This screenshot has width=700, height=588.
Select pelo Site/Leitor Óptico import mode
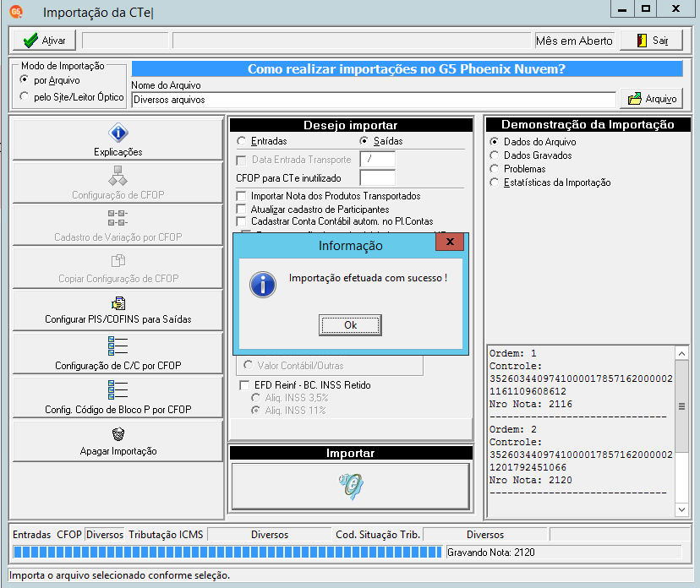pos(25,96)
